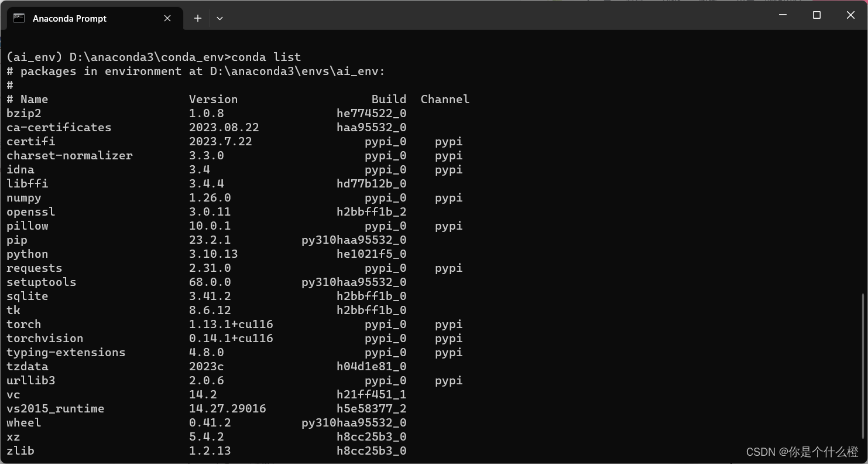The height and width of the screenshot is (464, 868).
Task: Select the word numpy in the package list
Action: click(x=23, y=197)
